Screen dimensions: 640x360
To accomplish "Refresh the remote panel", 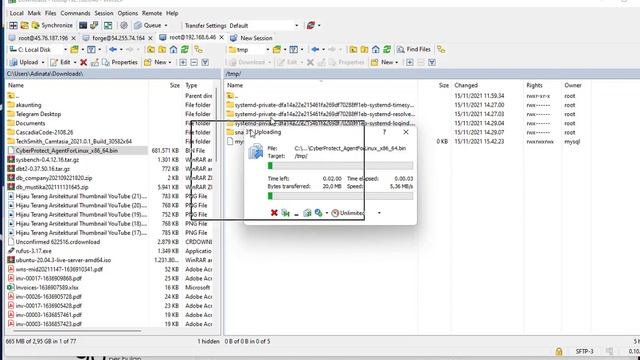I will [x=387, y=49].
